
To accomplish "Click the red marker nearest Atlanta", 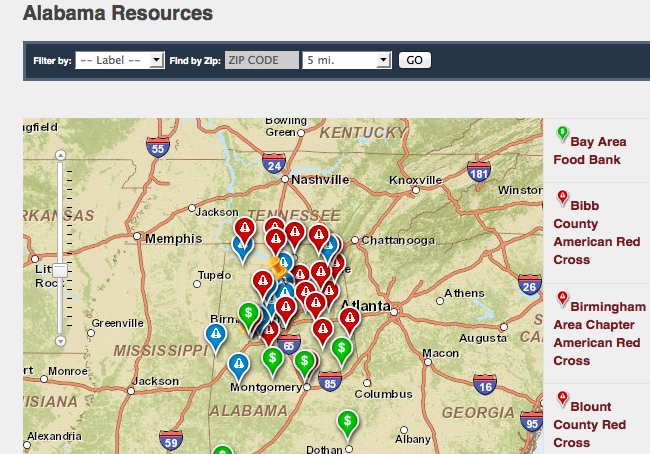I will pyautogui.click(x=349, y=319).
